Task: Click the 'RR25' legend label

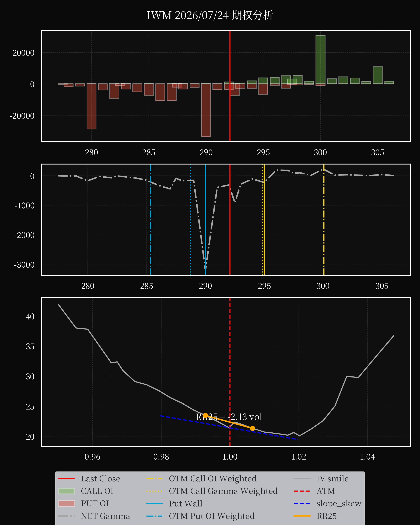Action: click(x=327, y=516)
